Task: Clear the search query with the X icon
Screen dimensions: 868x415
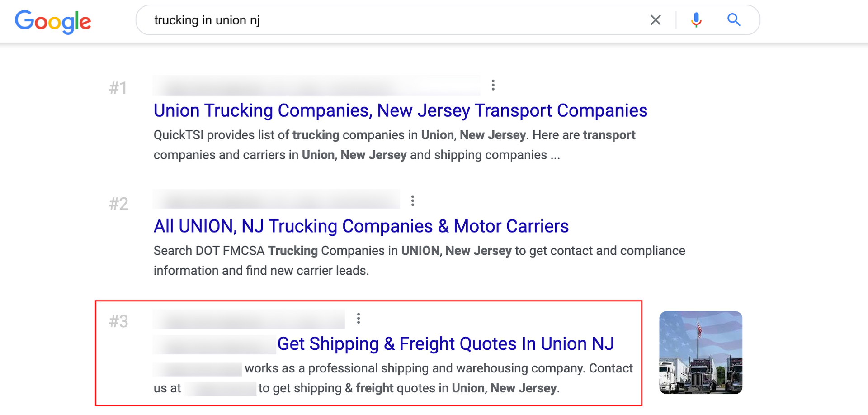Action: (656, 20)
